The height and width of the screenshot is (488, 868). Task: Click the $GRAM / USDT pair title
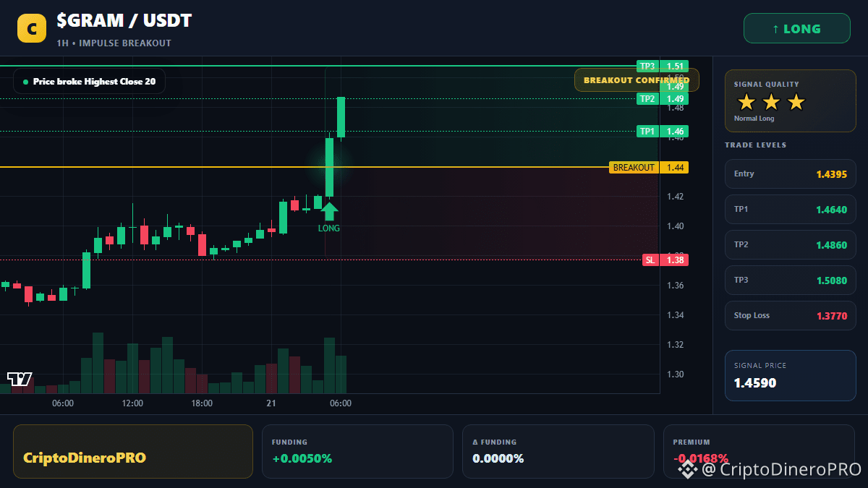point(124,21)
